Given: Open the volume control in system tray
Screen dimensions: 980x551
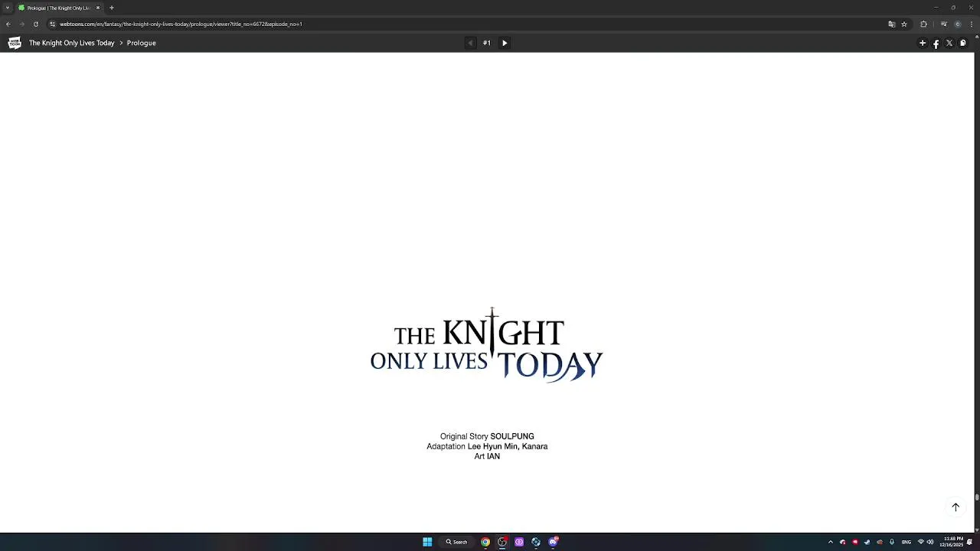Looking at the screenshot, I should click(930, 542).
